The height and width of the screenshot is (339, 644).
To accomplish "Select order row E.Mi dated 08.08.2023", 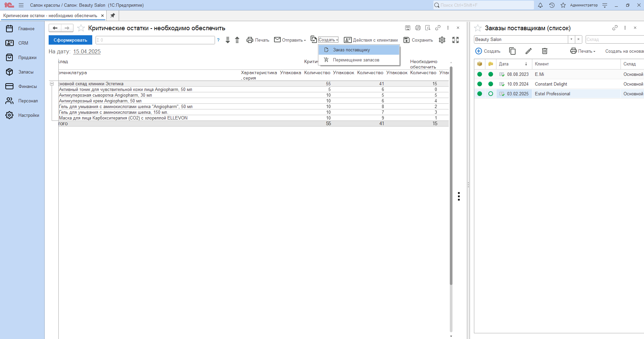I will [x=559, y=74].
